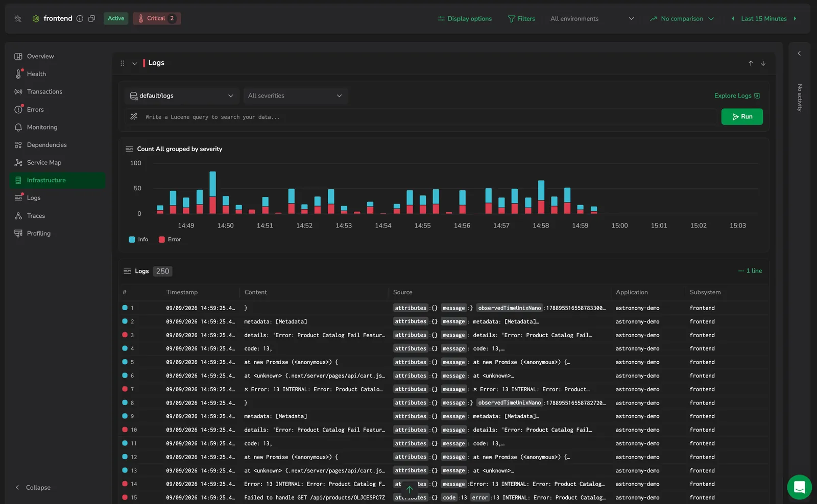This screenshot has width=817, height=504.
Task: Sort by the Timestamp column header
Action: pyautogui.click(x=182, y=292)
